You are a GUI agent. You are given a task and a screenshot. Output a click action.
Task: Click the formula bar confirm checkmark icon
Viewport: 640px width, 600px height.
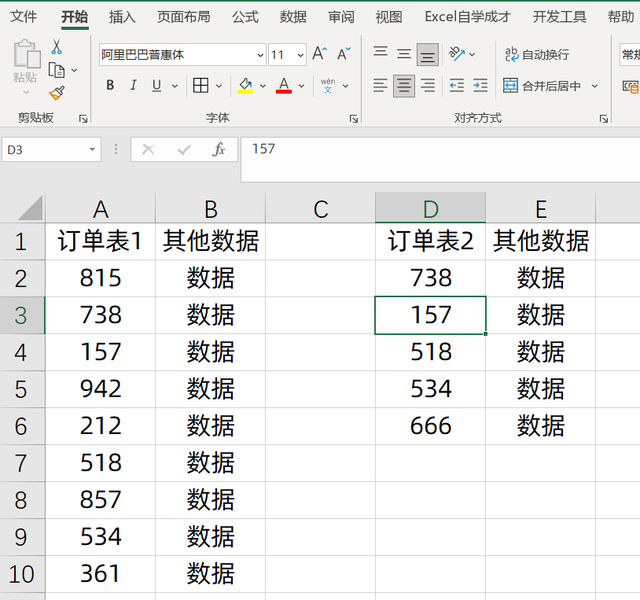pyautogui.click(x=184, y=150)
